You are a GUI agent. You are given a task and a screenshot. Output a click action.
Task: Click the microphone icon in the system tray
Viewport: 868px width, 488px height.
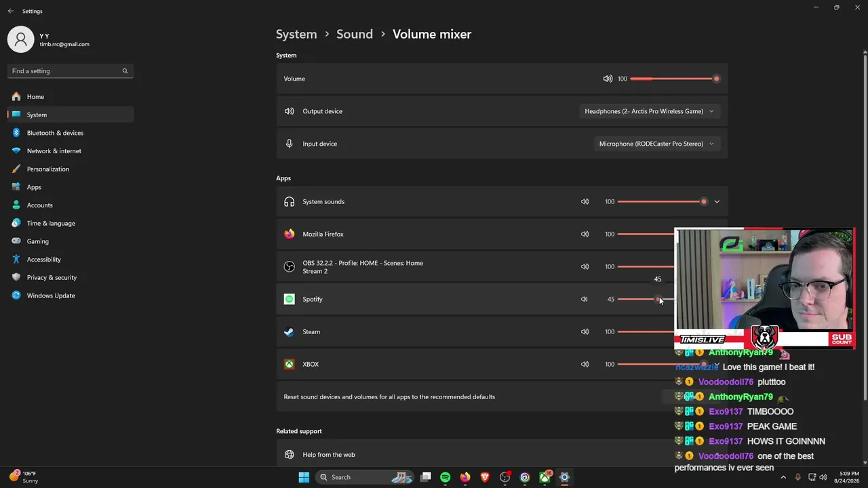pos(798,477)
